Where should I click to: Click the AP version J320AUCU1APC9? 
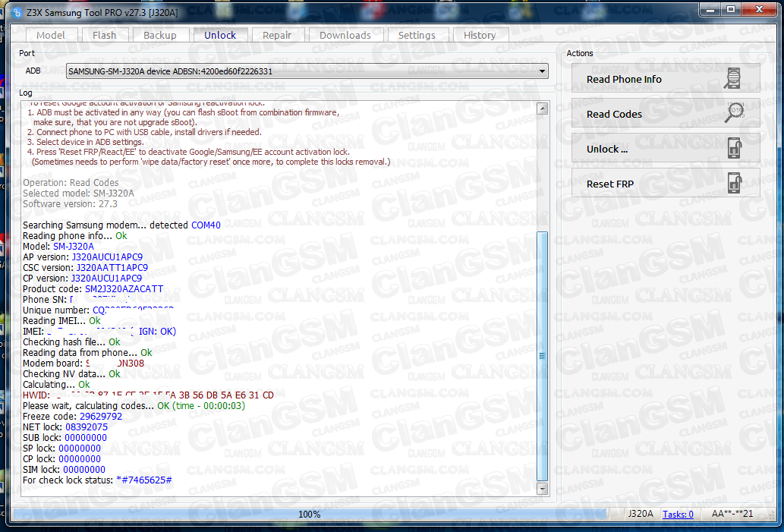(x=107, y=257)
